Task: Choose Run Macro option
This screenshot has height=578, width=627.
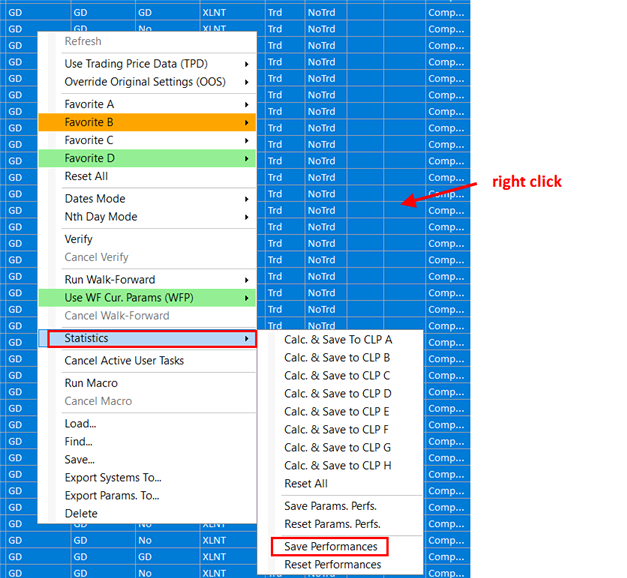Action: click(91, 383)
